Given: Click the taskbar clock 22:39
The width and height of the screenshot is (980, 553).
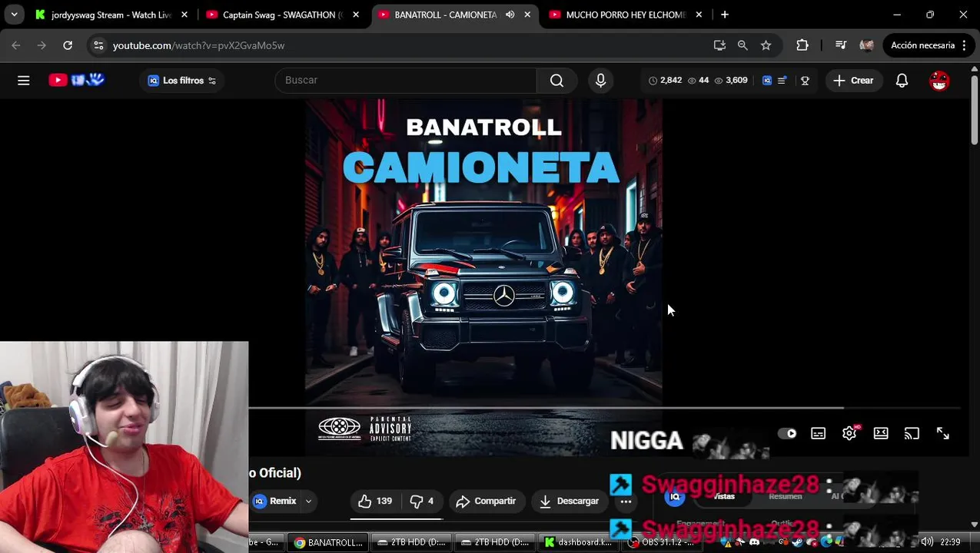Looking at the screenshot, I should (950, 542).
